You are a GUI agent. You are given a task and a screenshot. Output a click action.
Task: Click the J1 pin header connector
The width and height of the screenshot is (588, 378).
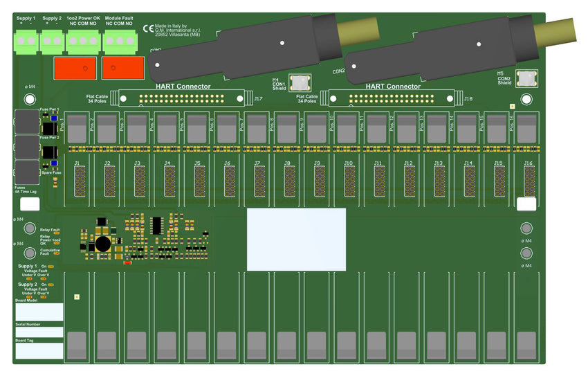click(80, 181)
